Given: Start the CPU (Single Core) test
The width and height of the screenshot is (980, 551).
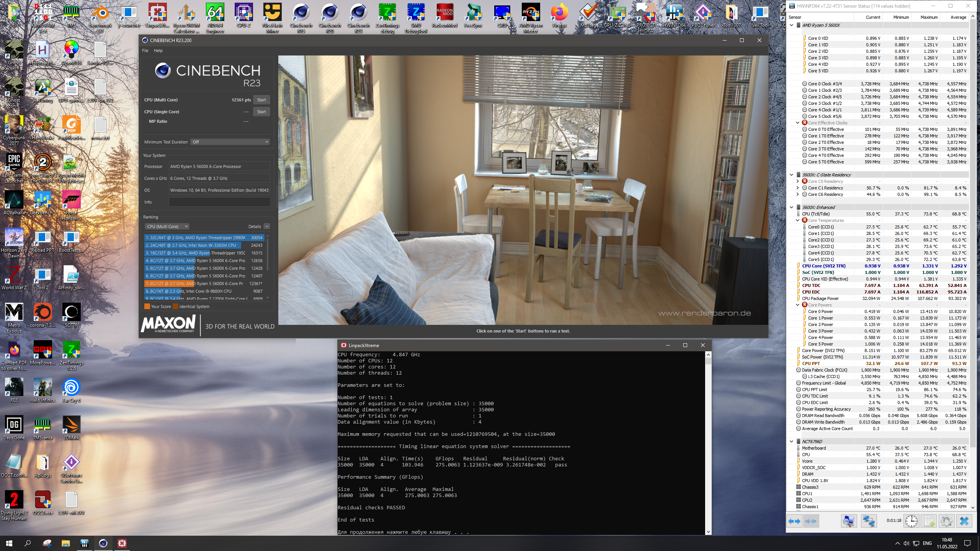Looking at the screenshot, I should tap(261, 112).
